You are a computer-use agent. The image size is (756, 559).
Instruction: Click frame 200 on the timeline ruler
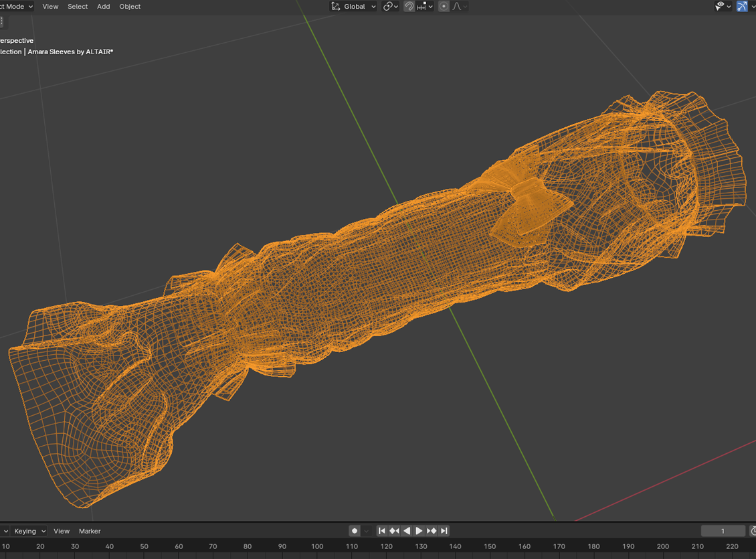tap(663, 546)
